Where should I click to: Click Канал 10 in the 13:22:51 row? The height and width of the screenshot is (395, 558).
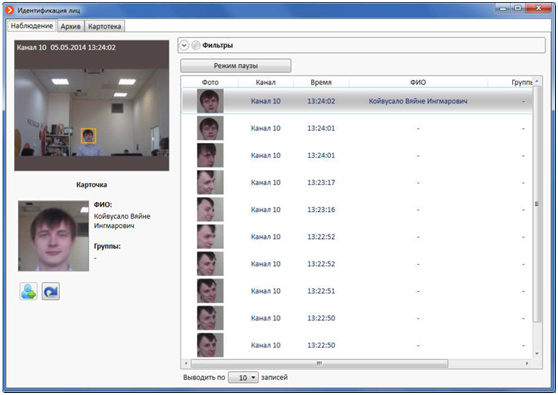[x=265, y=291]
